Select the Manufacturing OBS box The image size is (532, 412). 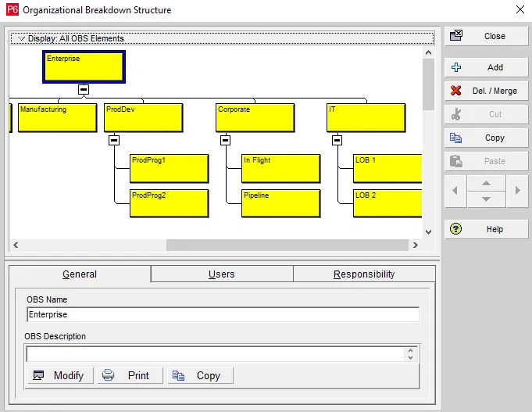tap(57, 117)
